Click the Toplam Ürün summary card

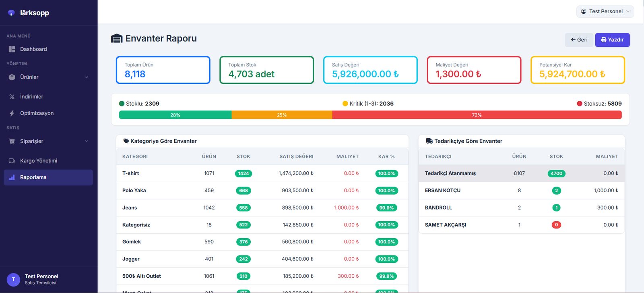[x=163, y=70]
